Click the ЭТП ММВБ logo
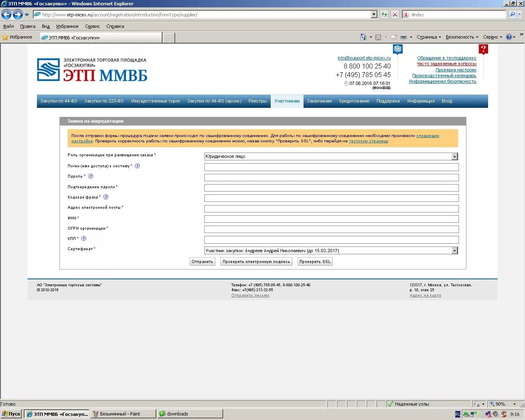The height and width of the screenshot is (420, 525). (92, 69)
